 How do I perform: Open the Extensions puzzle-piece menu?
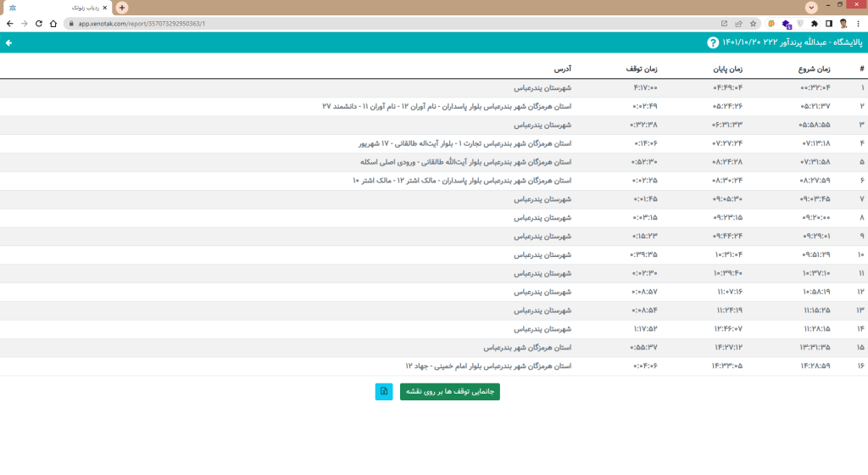coord(815,23)
